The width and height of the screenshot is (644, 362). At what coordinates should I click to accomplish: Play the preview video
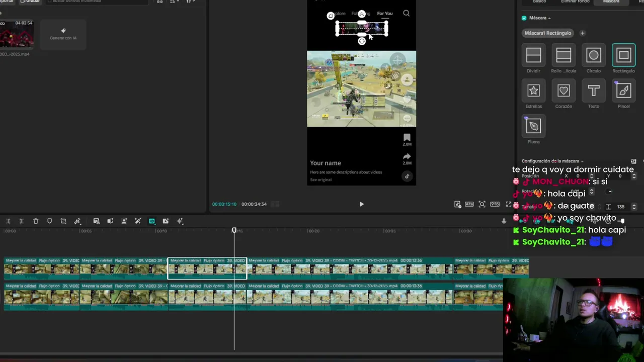[361, 204]
